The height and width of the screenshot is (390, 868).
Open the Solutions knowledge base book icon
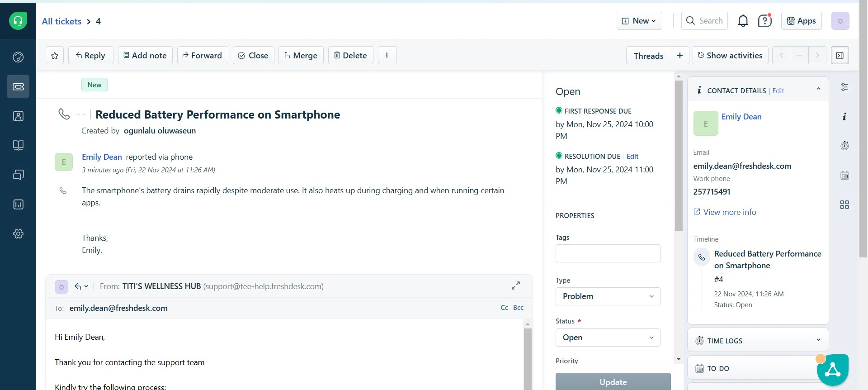click(x=18, y=145)
